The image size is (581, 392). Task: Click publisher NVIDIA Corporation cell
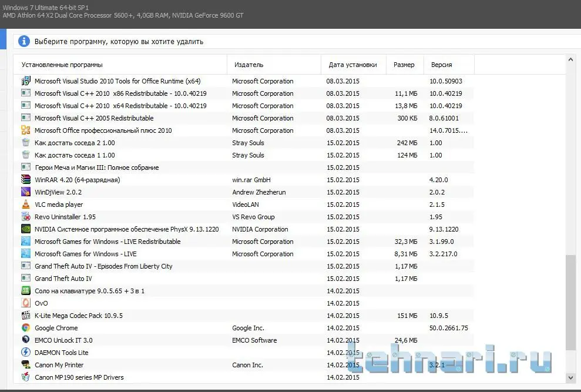(x=260, y=229)
